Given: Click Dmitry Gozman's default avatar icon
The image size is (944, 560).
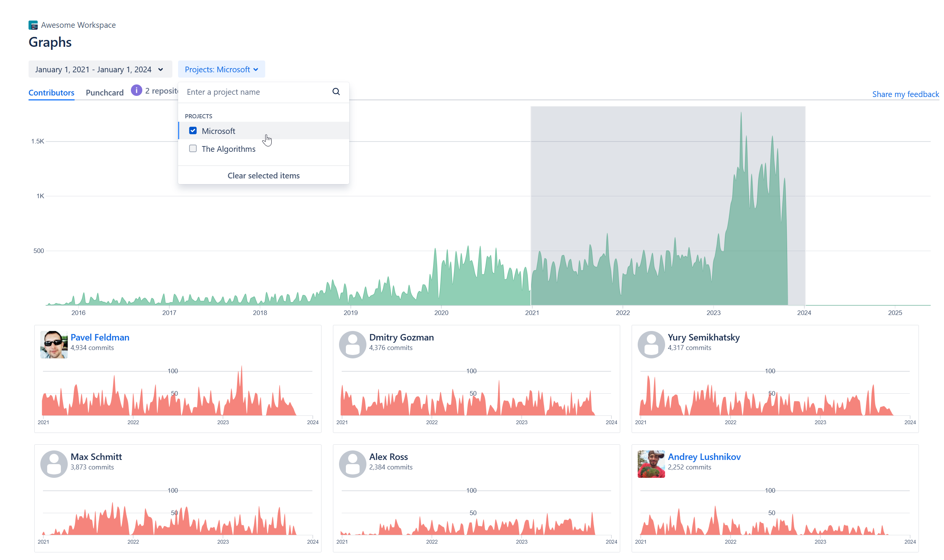Looking at the screenshot, I should (x=352, y=344).
